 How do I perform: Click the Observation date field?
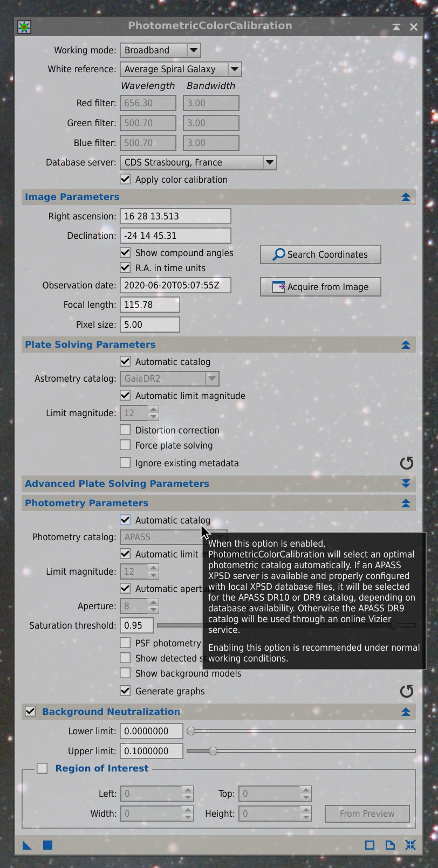tap(175, 285)
